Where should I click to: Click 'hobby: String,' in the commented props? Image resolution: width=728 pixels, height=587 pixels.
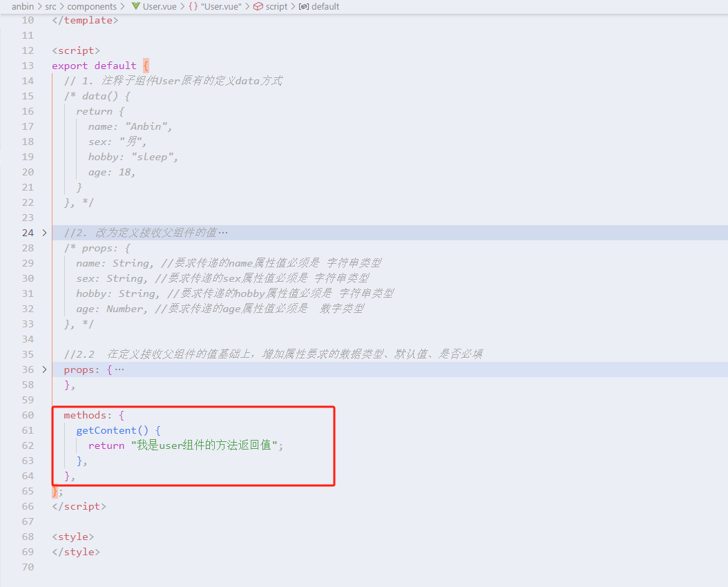click(x=118, y=293)
